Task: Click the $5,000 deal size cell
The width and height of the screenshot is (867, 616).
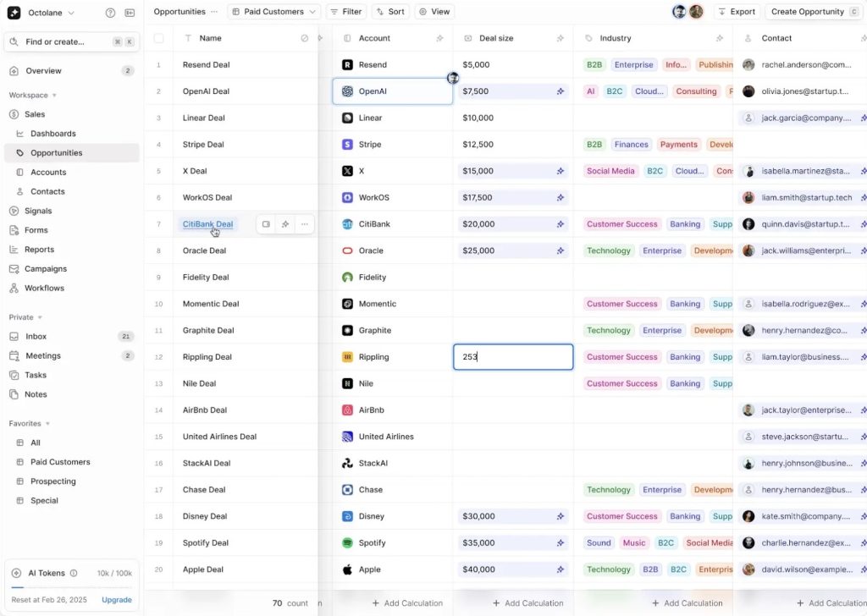Action: 513,65
